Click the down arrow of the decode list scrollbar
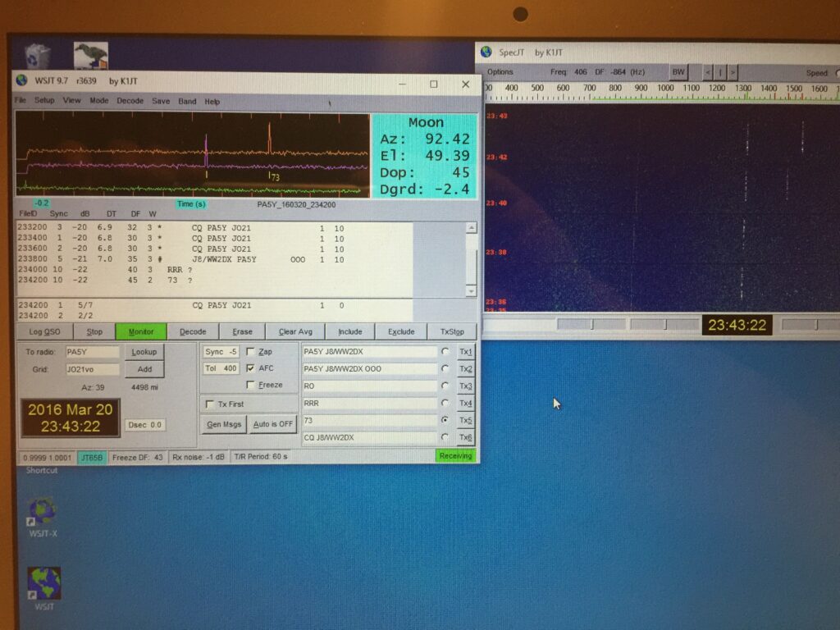The width and height of the screenshot is (840, 630). point(472,291)
